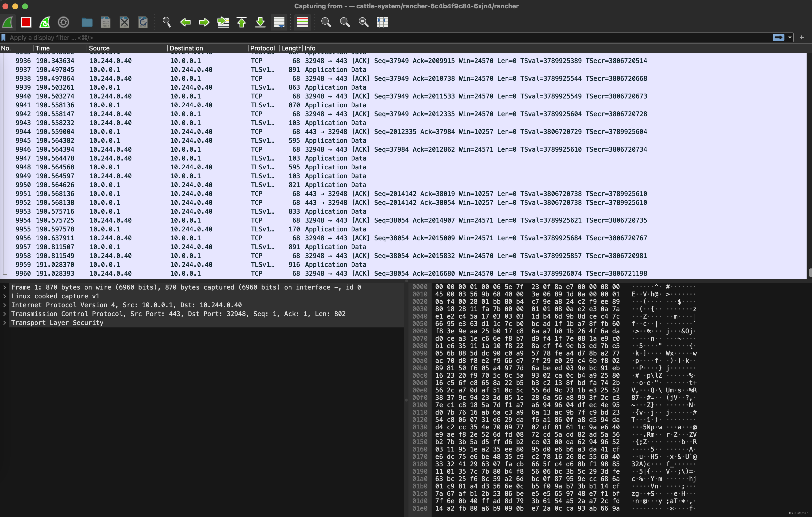The height and width of the screenshot is (517, 812).
Task: Apply the display filter arrow button
Action: (x=778, y=37)
